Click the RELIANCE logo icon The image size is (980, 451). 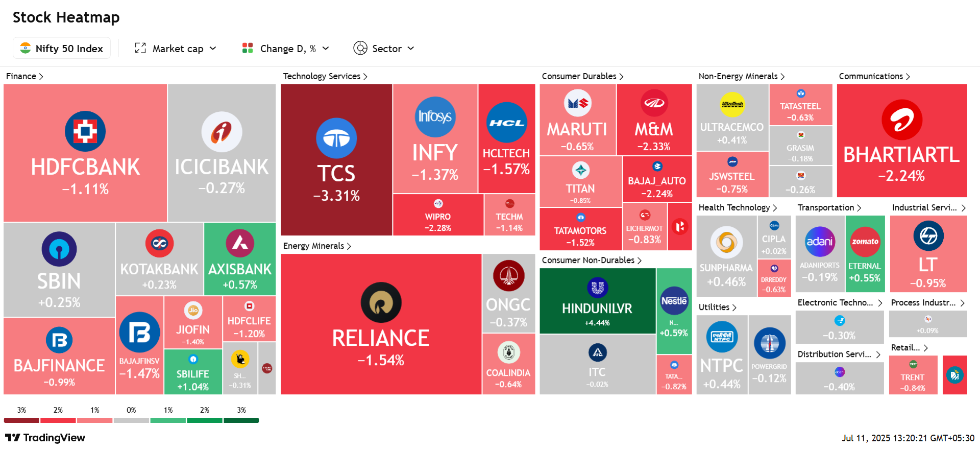click(x=381, y=303)
